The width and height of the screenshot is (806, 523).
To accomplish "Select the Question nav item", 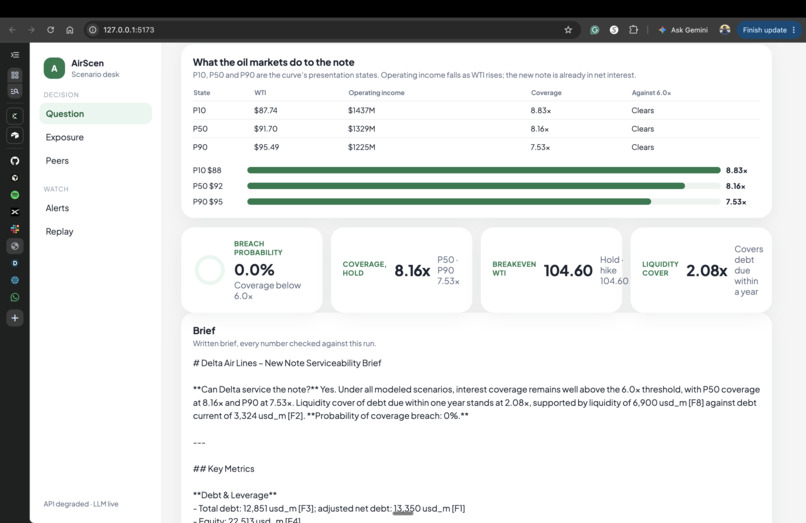I will (96, 114).
